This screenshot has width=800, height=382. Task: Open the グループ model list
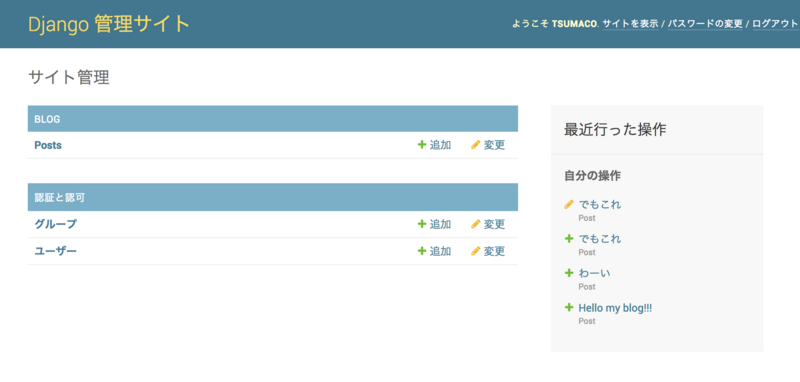(x=56, y=224)
